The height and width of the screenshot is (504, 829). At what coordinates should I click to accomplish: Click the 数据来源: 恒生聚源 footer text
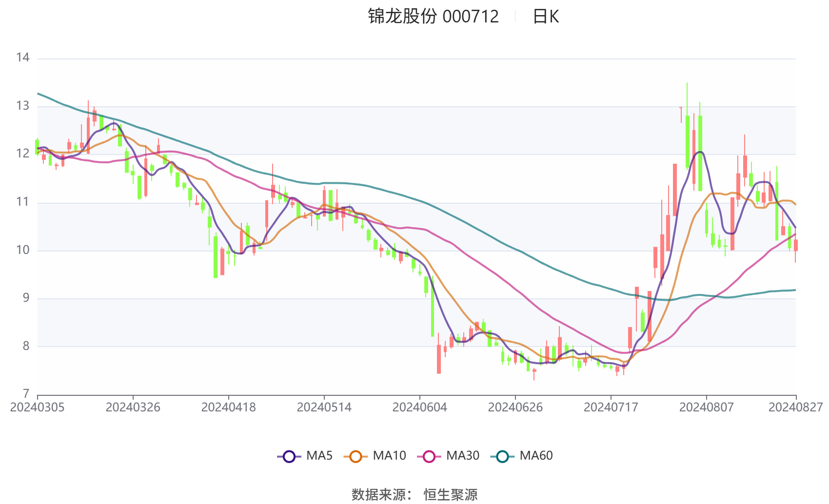(x=414, y=495)
